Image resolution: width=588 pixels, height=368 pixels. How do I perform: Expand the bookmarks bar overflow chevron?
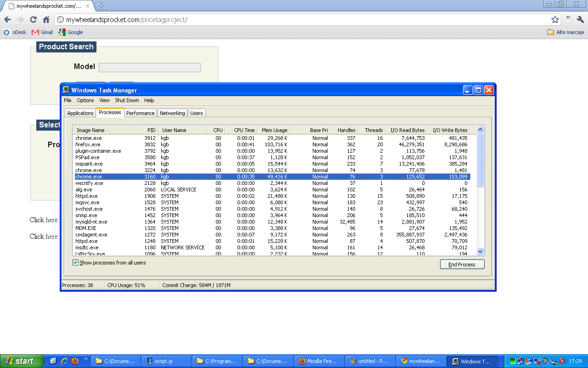point(568,18)
